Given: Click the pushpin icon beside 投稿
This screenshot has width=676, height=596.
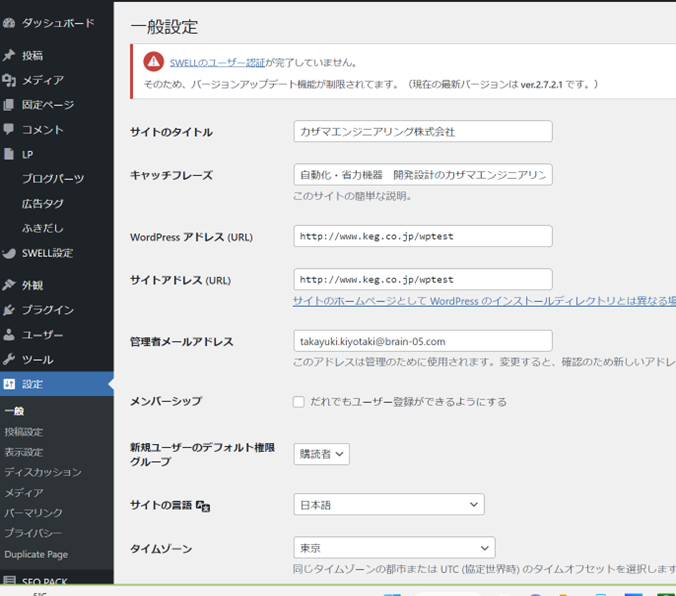Looking at the screenshot, I should [10, 56].
